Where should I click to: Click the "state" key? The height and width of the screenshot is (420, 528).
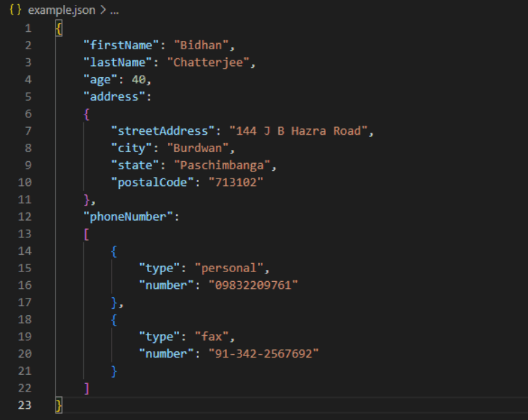click(135, 165)
